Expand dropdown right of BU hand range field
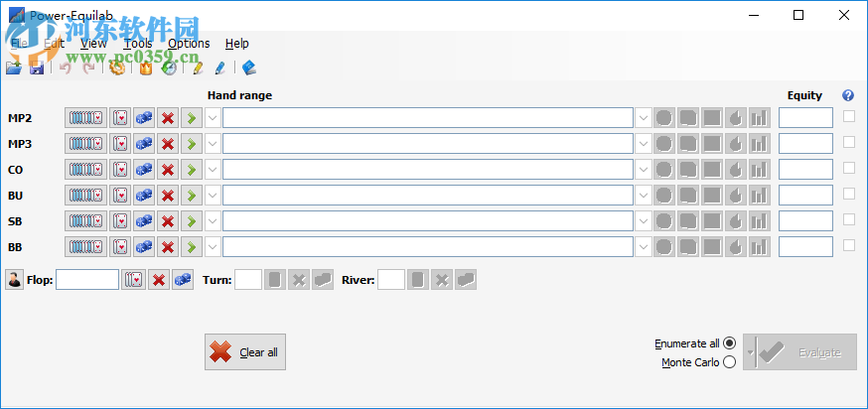This screenshot has width=868, height=409. pos(644,196)
